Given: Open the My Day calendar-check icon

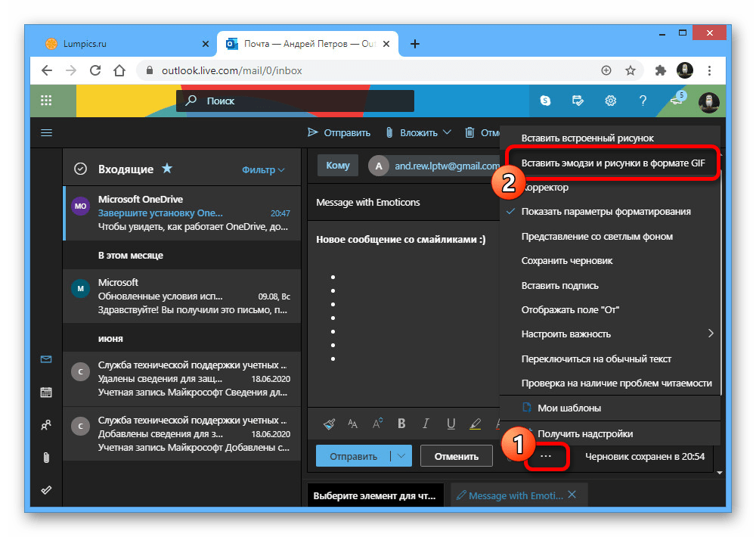Looking at the screenshot, I should tap(578, 101).
